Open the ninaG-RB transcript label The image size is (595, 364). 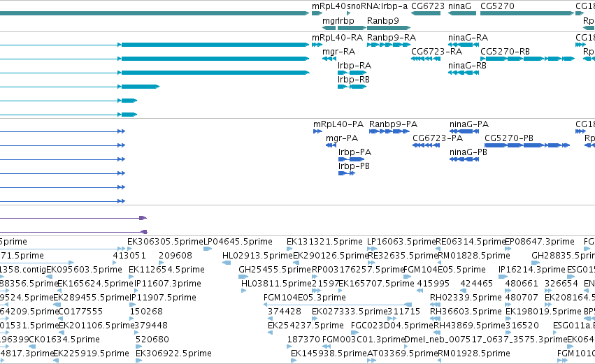coord(467,66)
